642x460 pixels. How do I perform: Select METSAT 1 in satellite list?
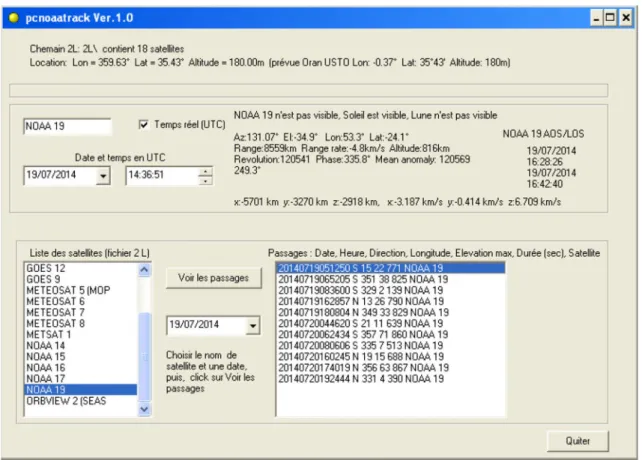pyautogui.click(x=81, y=335)
